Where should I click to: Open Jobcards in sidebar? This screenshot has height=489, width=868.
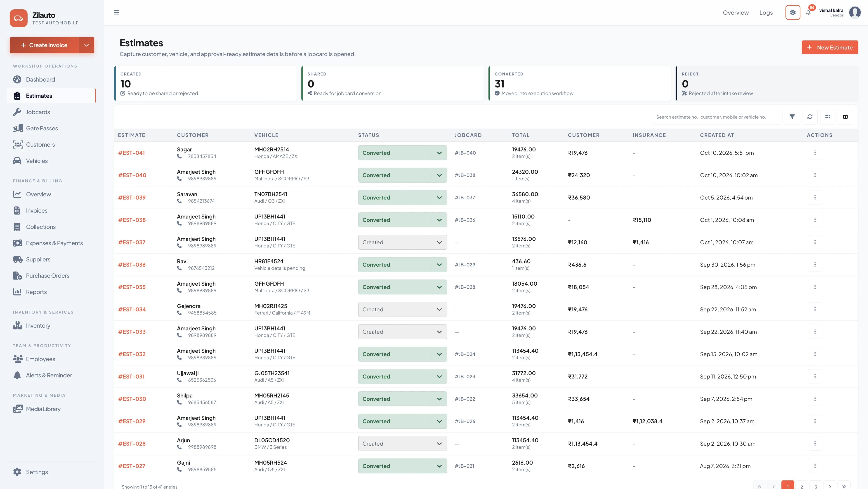[51, 112]
